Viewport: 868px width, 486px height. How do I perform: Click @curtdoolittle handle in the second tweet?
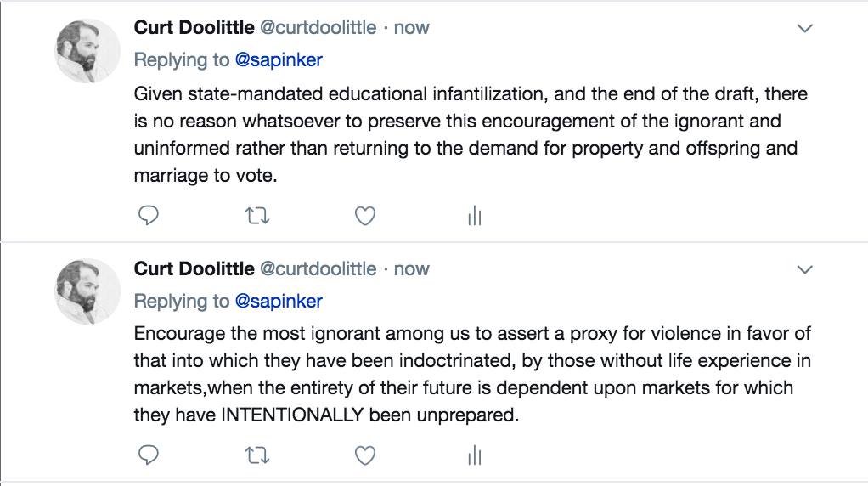click(317, 268)
